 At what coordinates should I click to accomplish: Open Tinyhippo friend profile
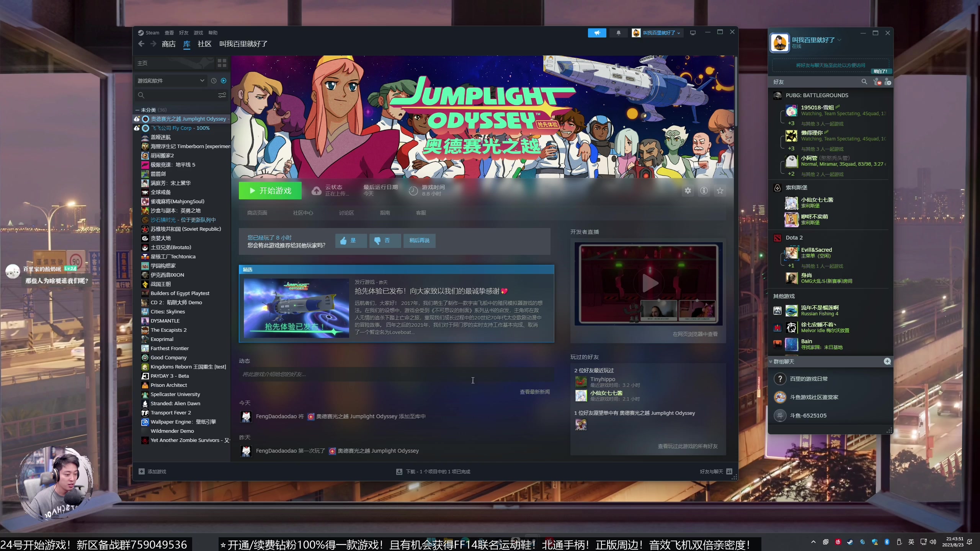(603, 379)
